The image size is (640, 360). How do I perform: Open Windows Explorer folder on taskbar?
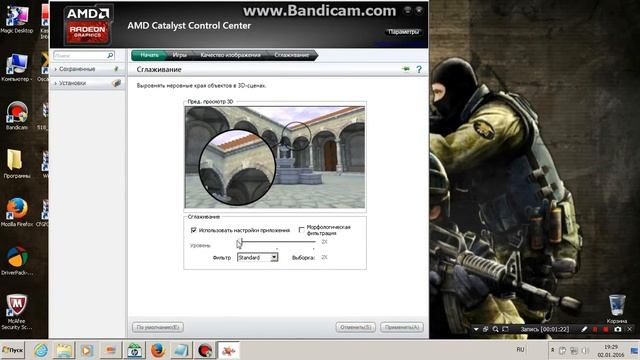[x=64, y=350]
